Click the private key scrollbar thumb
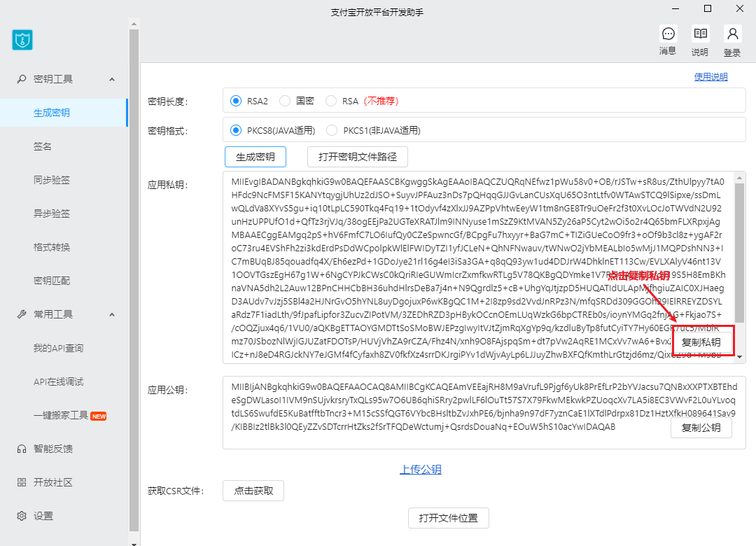 click(740, 253)
